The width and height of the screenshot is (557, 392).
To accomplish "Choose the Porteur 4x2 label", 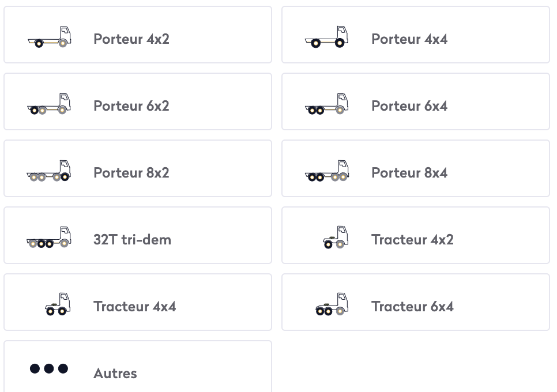I will click(x=131, y=39).
